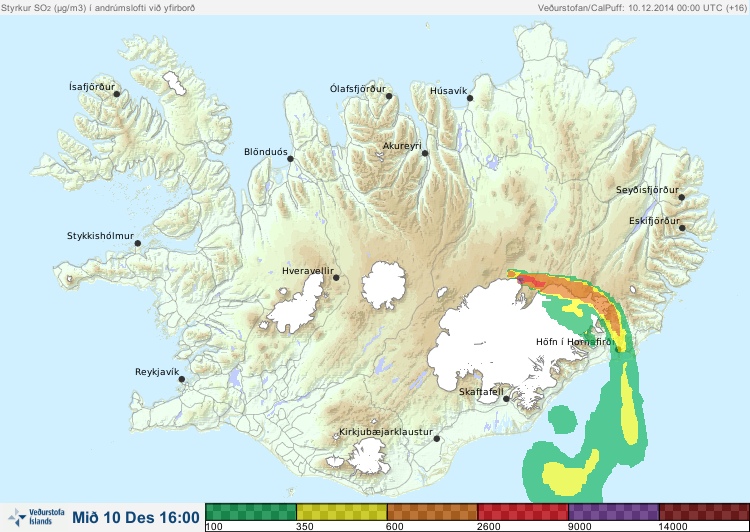Click the Drangajökull glacier in the Westfjords

click(174, 83)
